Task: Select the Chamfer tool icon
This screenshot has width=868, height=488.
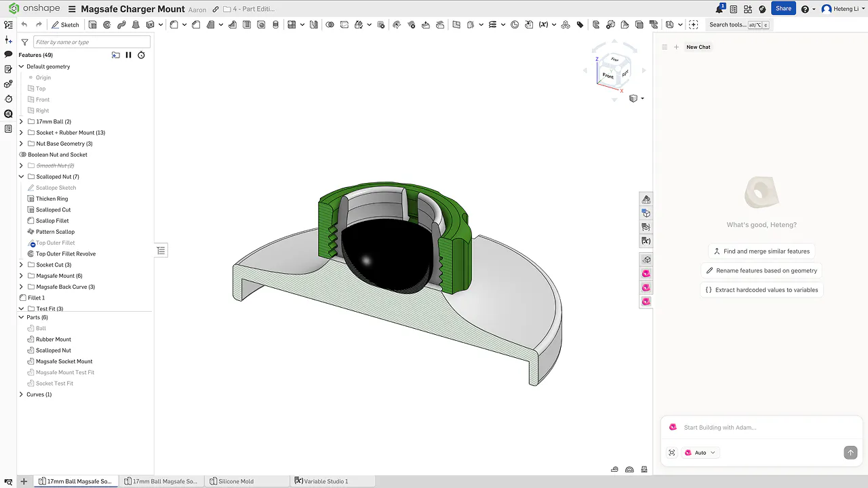Action: pos(196,24)
